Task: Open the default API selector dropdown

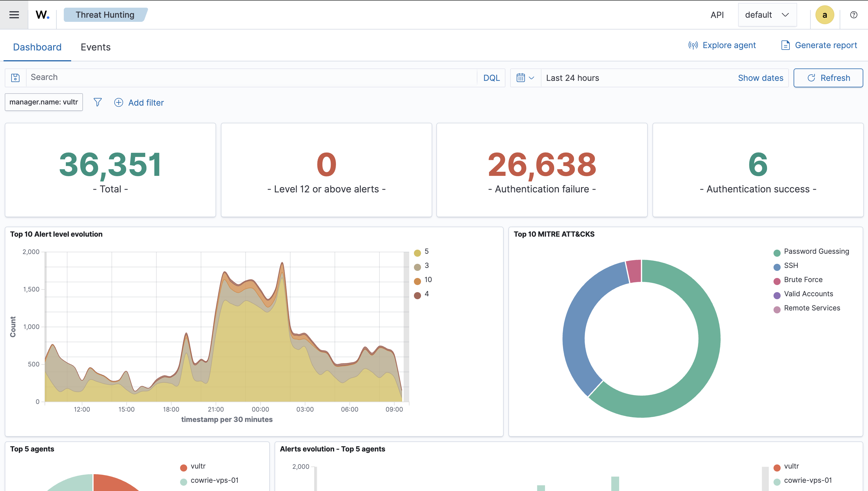Action: [x=767, y=15]
